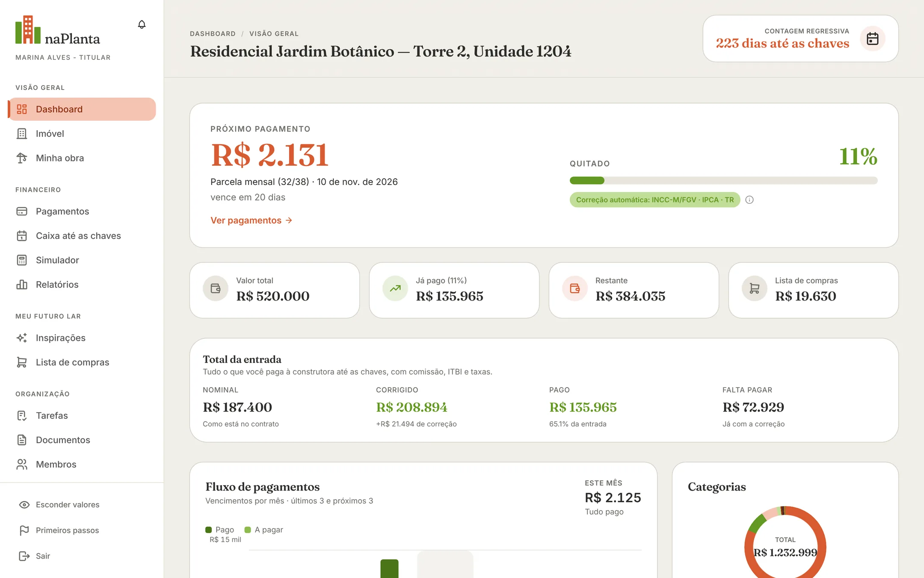Viewport: 924px width, 578px height.
Task: Click the R$ 2.131 next payment amount
Action: (269, 155)
